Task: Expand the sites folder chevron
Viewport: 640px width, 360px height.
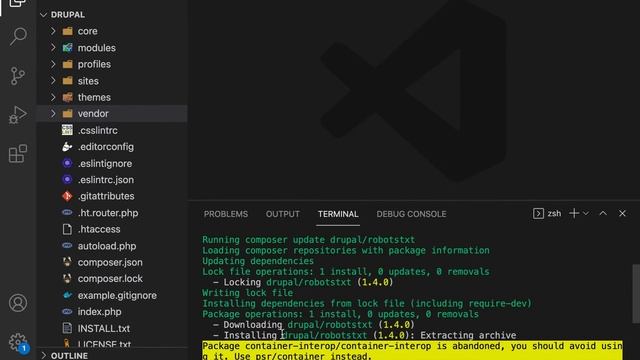Action: pos(53,81)
